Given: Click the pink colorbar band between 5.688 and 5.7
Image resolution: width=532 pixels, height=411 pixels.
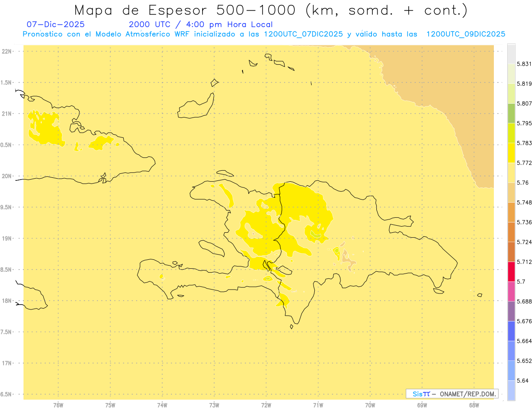Looking at the screenshot, I should [511, 292].
